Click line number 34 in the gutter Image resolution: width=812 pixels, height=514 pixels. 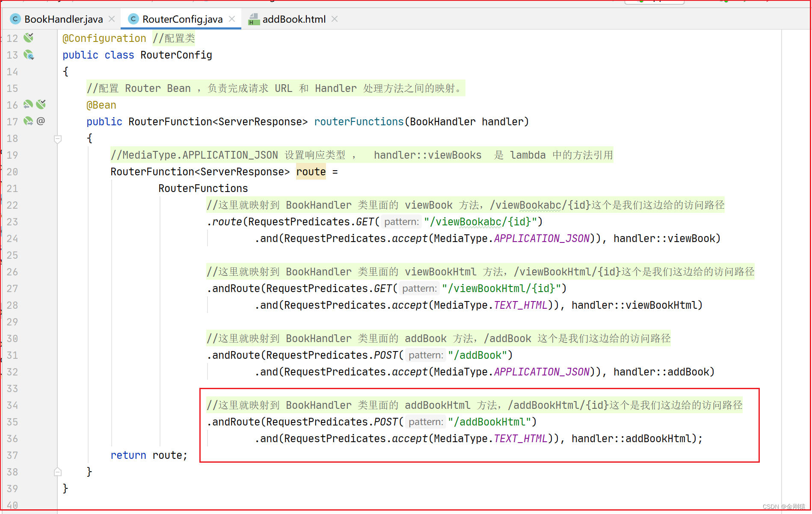click(12, 405)
